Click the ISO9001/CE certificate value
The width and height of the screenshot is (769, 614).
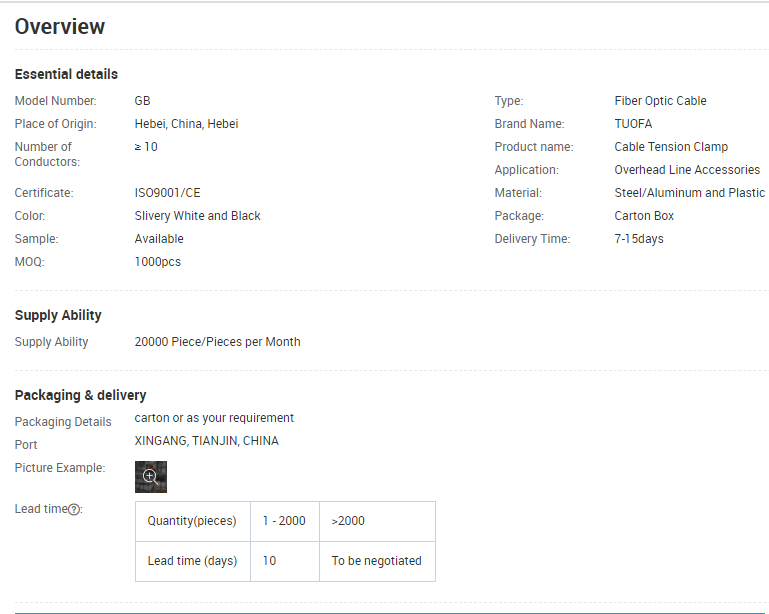click(x=167, y=193)
